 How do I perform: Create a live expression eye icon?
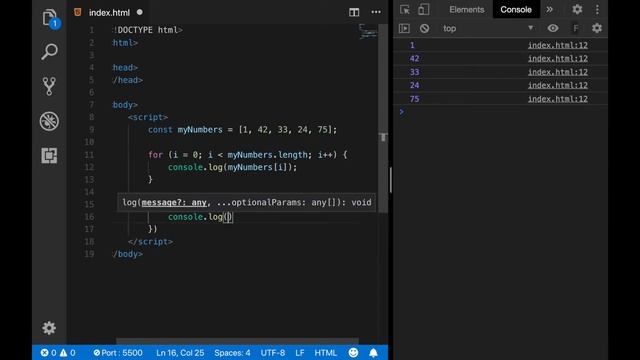pyautogui.click(x=553, y=28)
